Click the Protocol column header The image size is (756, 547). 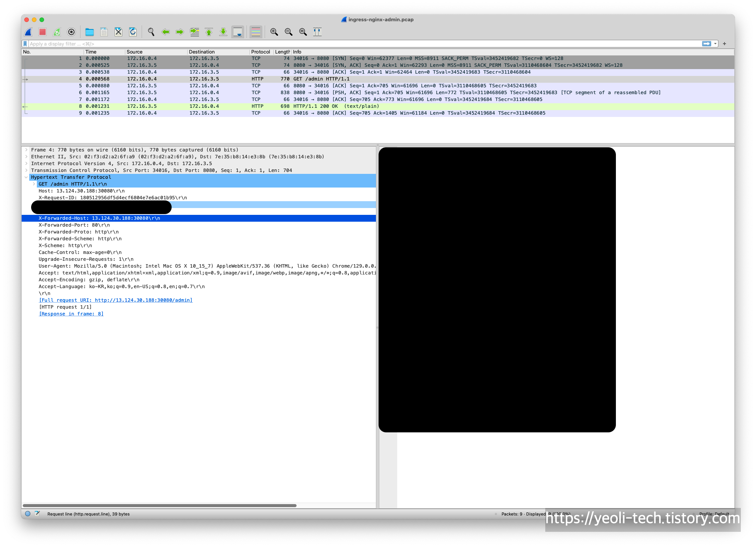pyautogui.click(x=260, y=52)
